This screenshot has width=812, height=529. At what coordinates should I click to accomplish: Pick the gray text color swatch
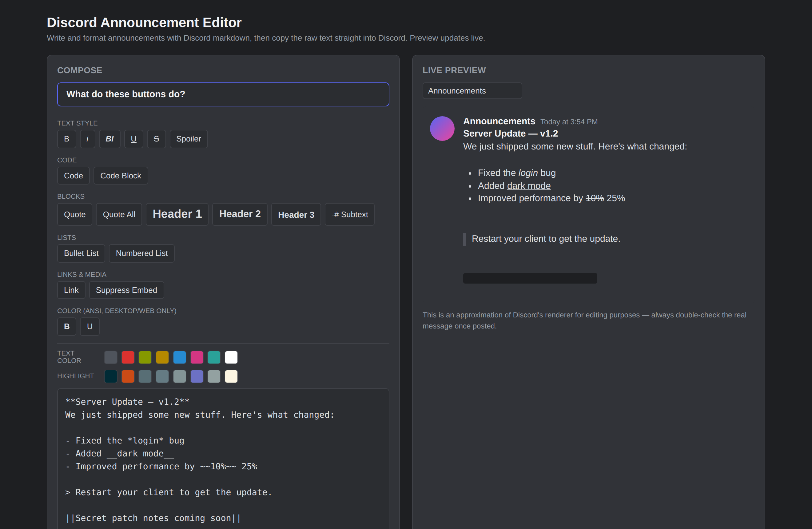110,357
